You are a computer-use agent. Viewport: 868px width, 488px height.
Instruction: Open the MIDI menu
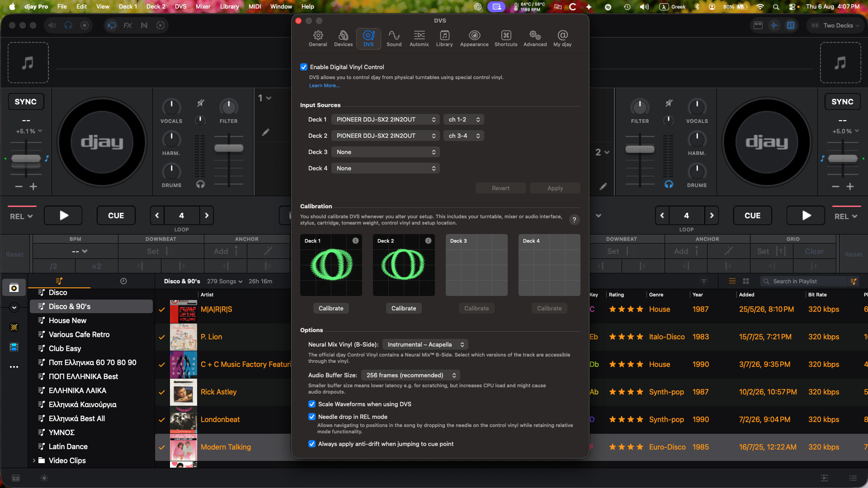click(x=255, y=6)
